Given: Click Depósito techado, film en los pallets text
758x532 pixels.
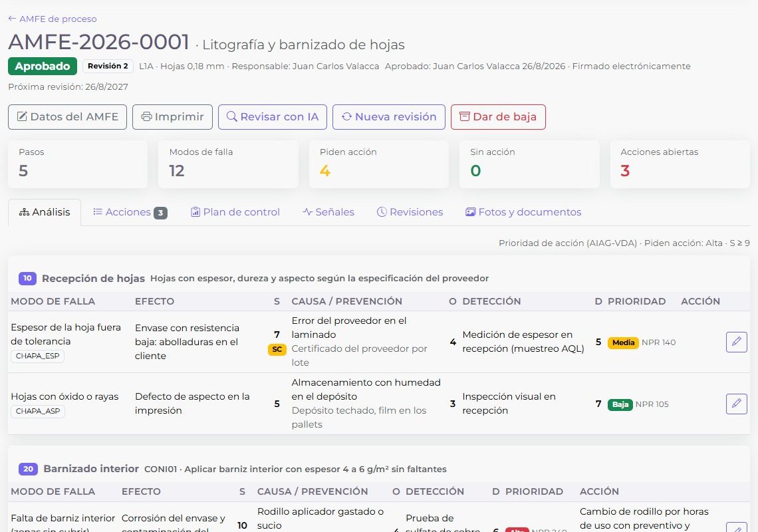Looking at the screenshot, I should click(x=358, y=418).
